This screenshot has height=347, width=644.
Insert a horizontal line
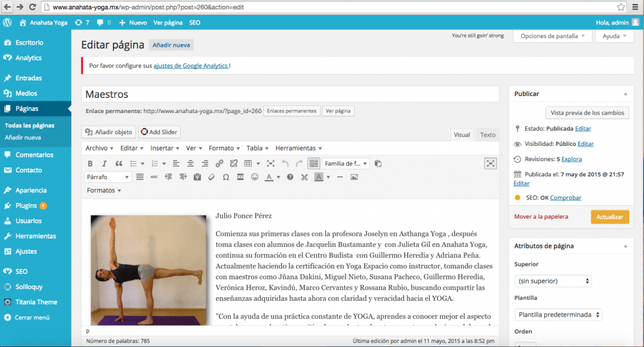point(340,177)
